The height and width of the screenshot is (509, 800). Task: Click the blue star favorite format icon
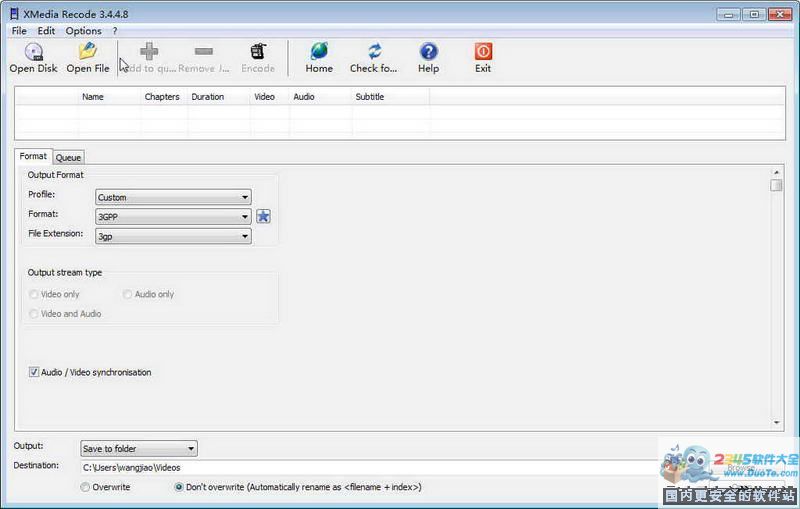(x=263, y=216)
